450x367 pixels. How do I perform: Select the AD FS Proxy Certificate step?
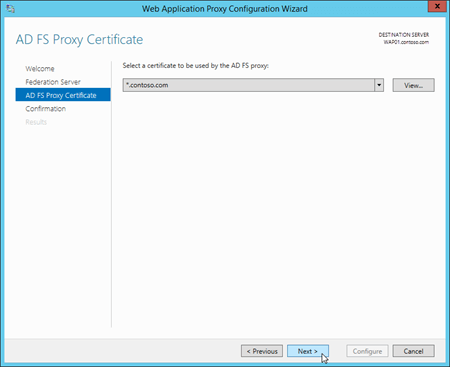(x=63, y=95)
